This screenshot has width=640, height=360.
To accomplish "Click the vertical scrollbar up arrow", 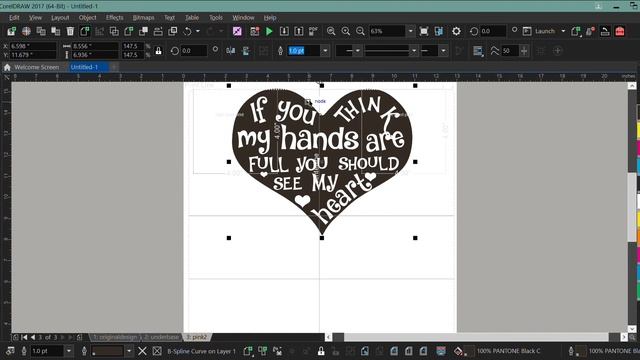I will pos(632,86).
